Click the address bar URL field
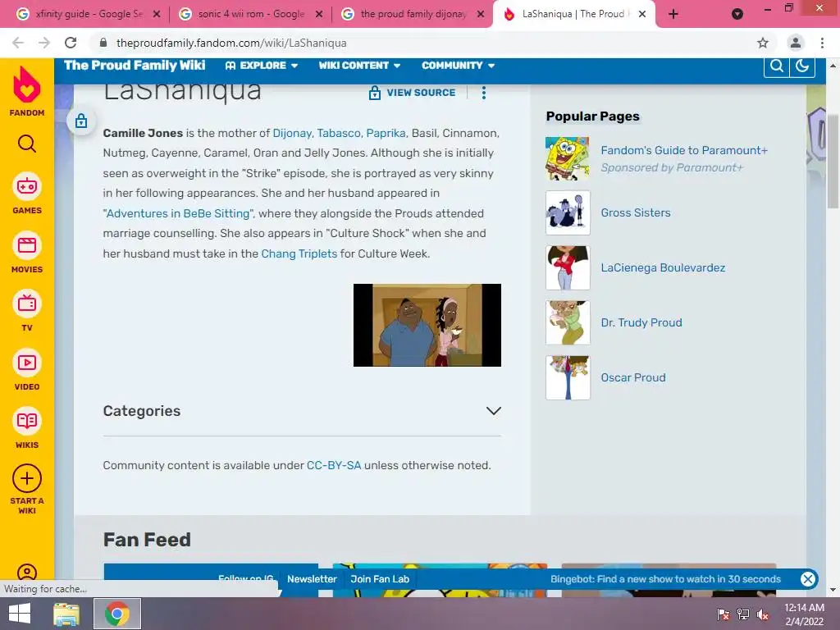The width and height of the screenshot is (840, 630). [433, 43]
